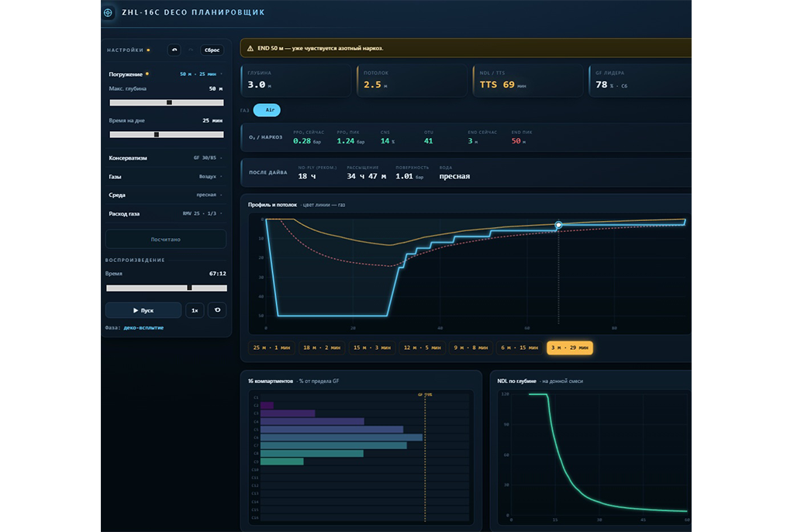This screenshot has width=794, height=532.
Task: Click the Макс. глубина slider track
Action: [x=167, y=102]
